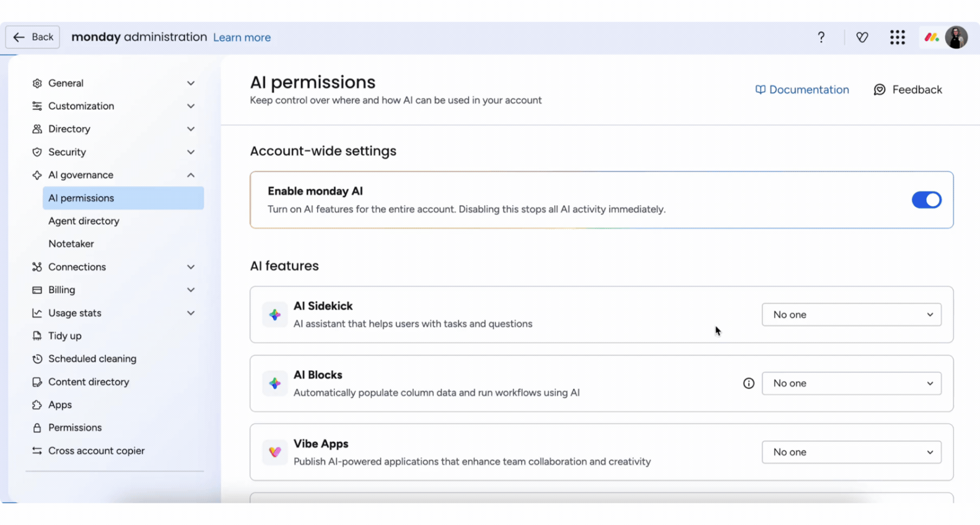This screenshot has height=525, width=980.
Task: Open the Learn more link
Action: [x=242, y=37]
